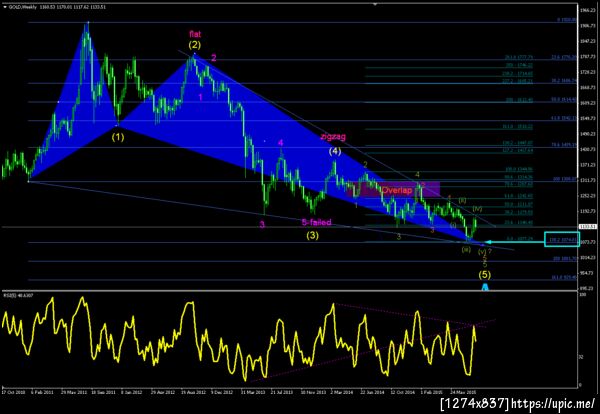This screenshot has width=600, height=414.
Task: Click the '29 Apr 2012' date label
Action: click(162, 393)
